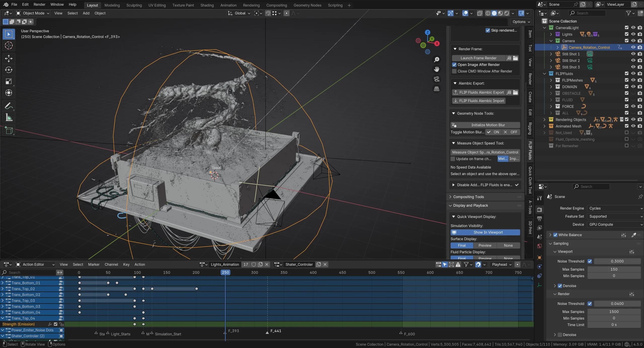This screenshot has width=644, height=348.
Task: Toggle the snapping magnet icon in the header
Action: 268,13
